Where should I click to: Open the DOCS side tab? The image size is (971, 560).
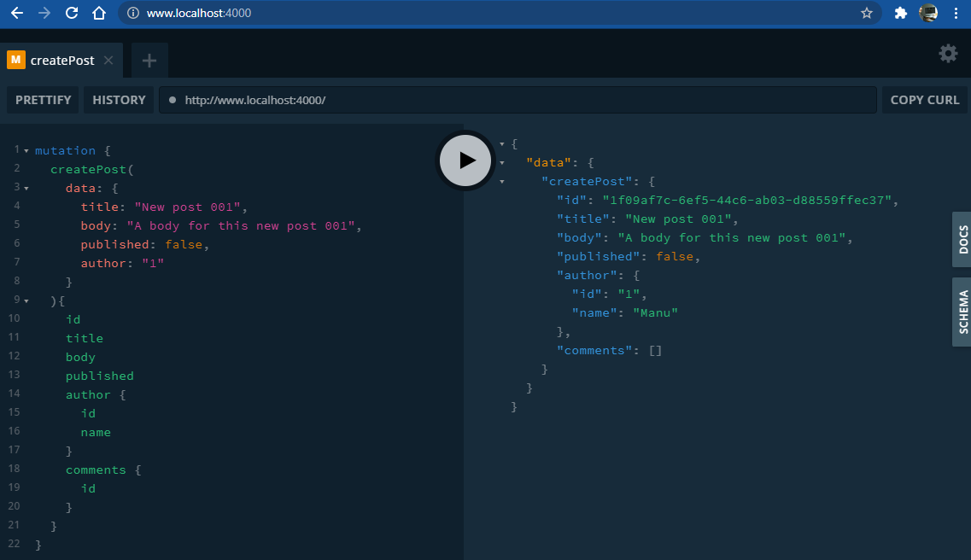click(962, 240)
